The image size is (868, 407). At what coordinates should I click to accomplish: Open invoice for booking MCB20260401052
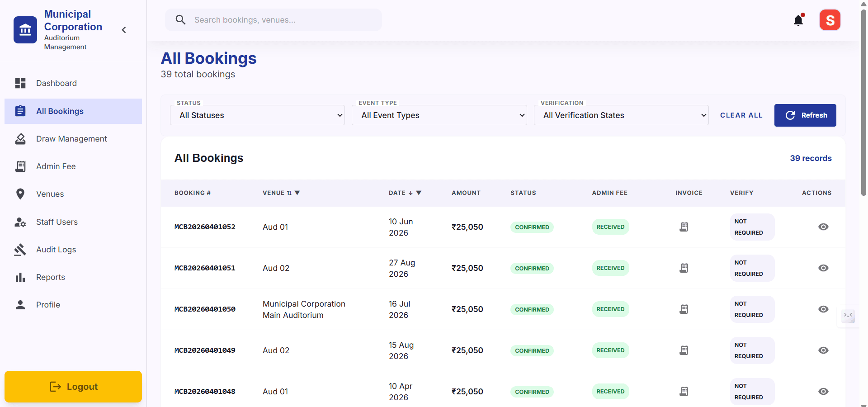[684, 227]
